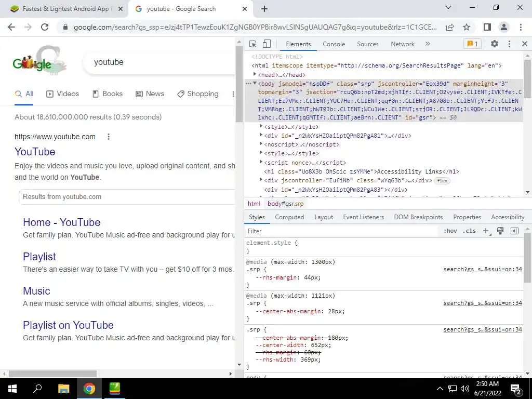
Task: Close the DevTools panel
Action: click(x=525, y=44)
